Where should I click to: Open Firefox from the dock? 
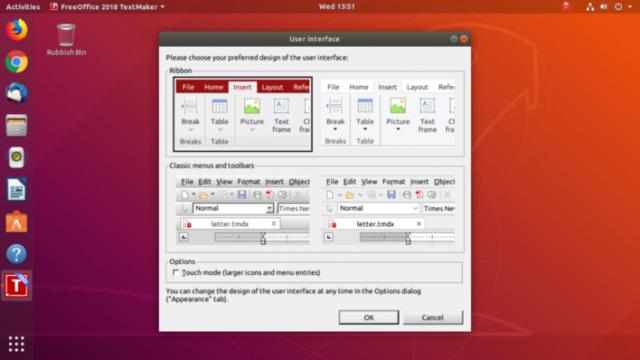point(16,30)
